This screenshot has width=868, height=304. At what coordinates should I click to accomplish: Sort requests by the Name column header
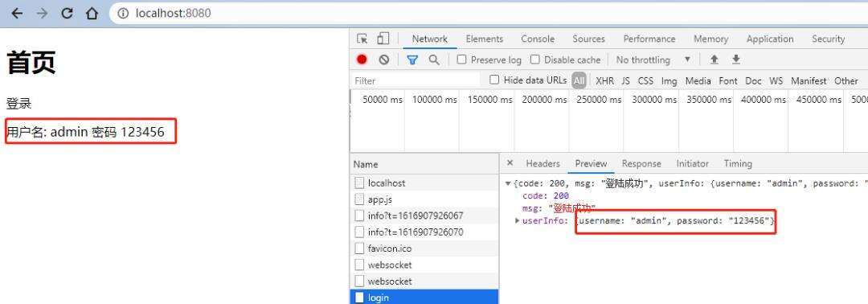point(424,164)
